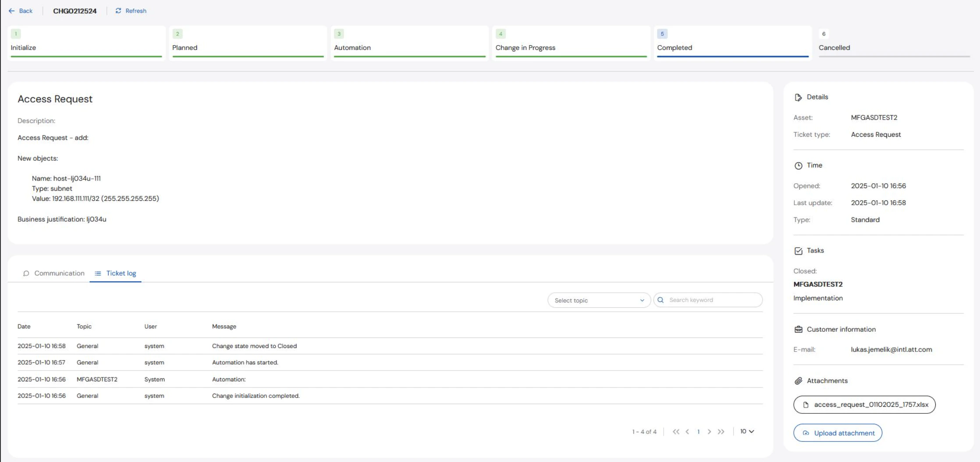Select the Change in Progress step
Viewport: 980px width, 462px height.
tap(571, 43)
